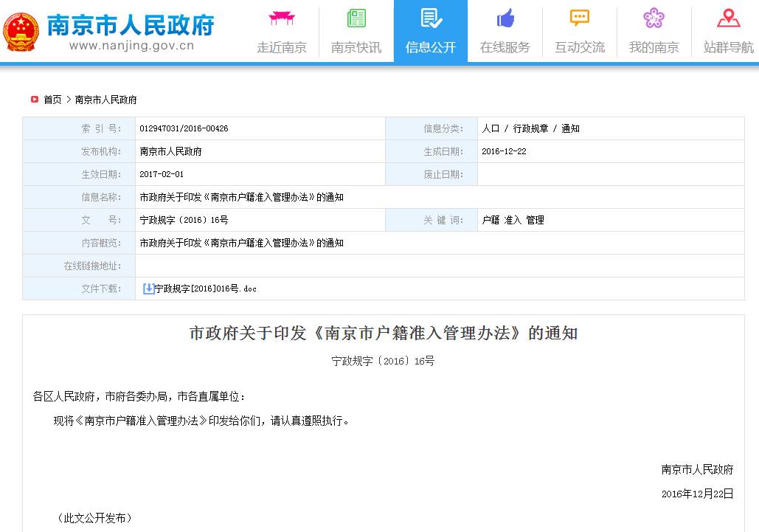
Task: Click the 内容概览 row summary text
Action: click(x=241, y=243)
